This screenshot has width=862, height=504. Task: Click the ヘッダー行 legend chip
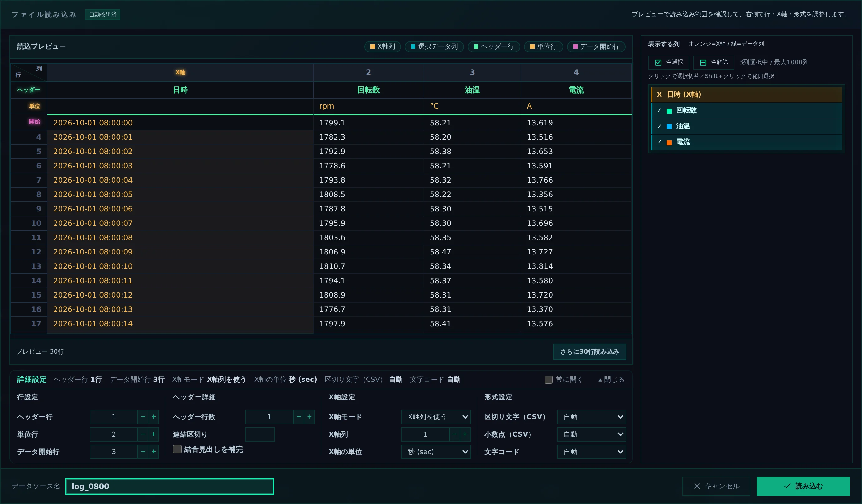[x=494, y=46]
